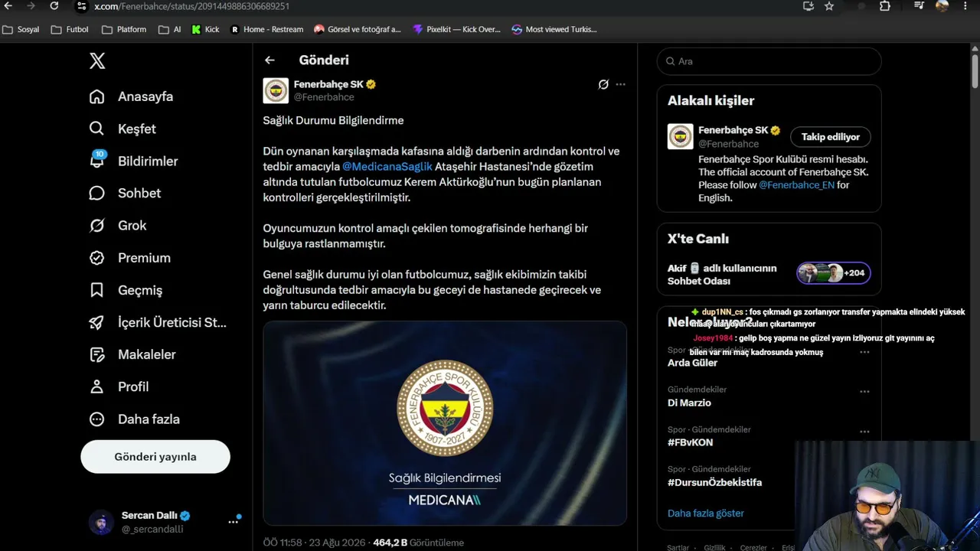Click the page vertical scrollbar
Viewport: 980px width, 551px height.
[975, 71]
